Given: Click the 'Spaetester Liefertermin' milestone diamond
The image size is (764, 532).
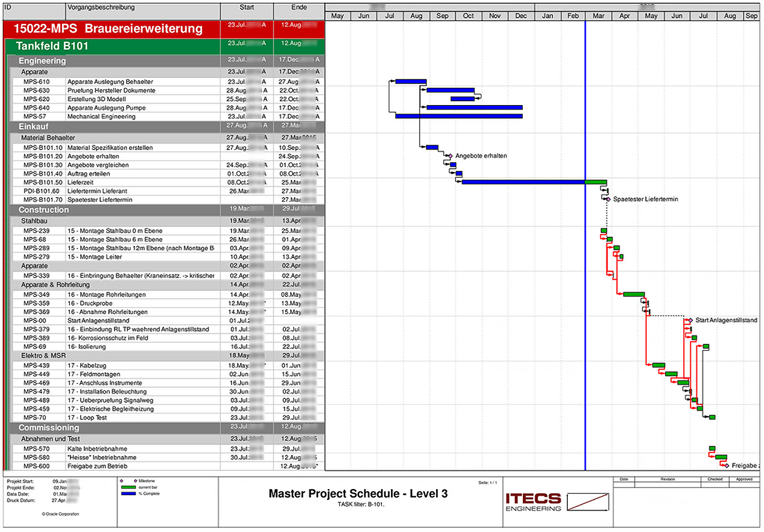Looking at the screenshot, I should (608, 199).
